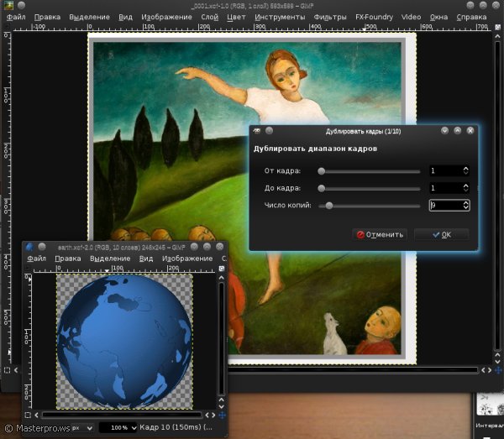Open the px units dropdown in earth.xcf window
The width and height of the screenshot is (504, 439).
[82, 428]
